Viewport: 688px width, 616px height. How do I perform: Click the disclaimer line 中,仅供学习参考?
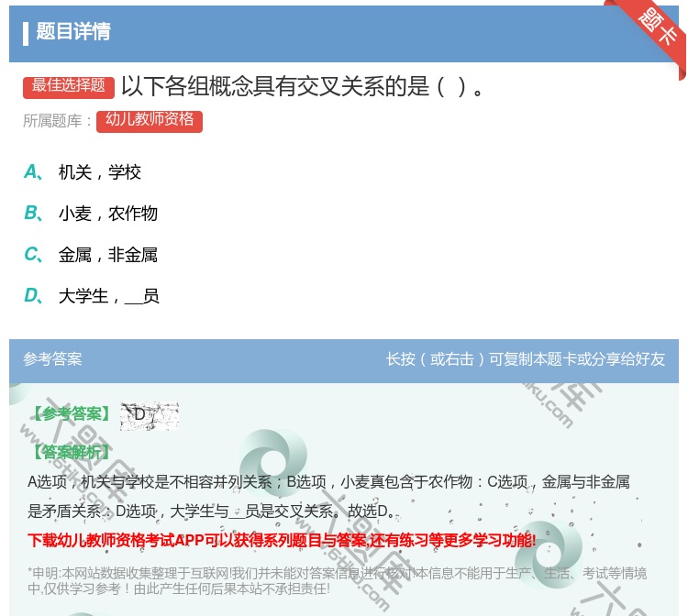(179, 588)
